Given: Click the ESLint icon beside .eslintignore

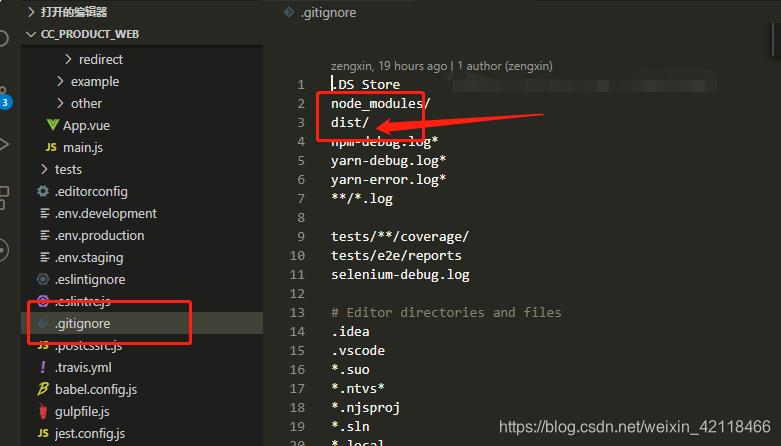Looking at the screenshot, I should (43, 279).
